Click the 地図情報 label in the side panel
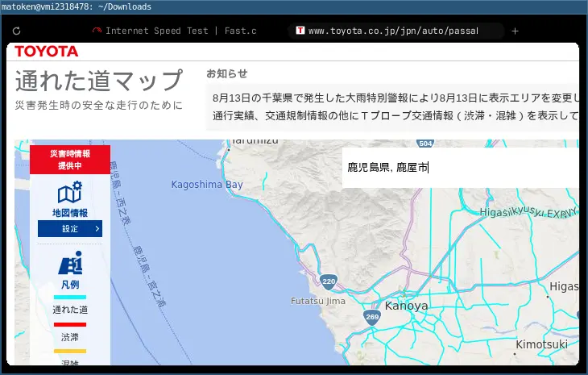The height and width of the screenshot is (375, 588). pyautogui.click(x=70, y=213)
